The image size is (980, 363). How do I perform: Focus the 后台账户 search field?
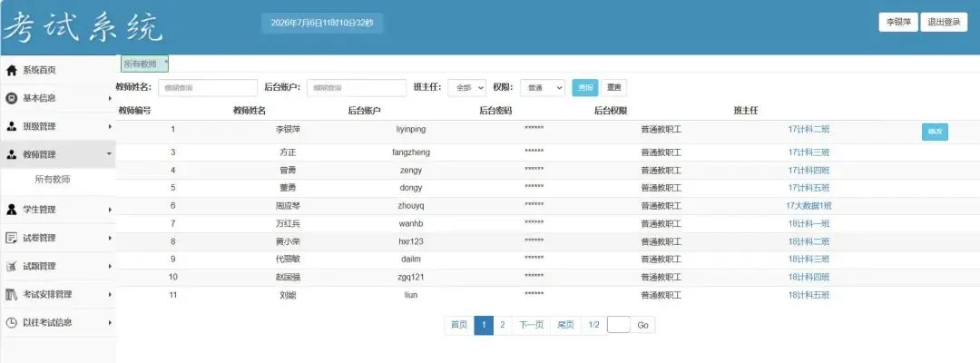pos(357,88)
